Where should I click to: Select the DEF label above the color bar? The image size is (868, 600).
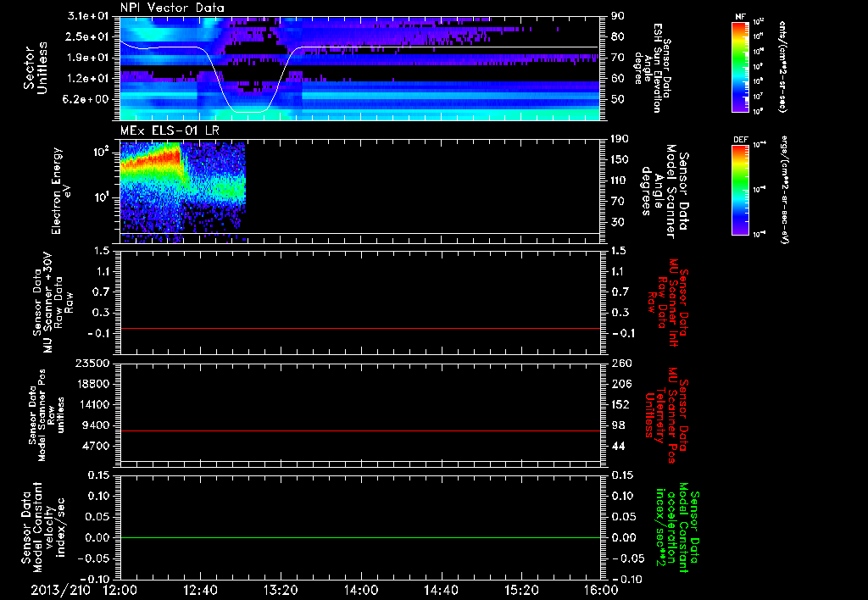(x=740, y=140)
